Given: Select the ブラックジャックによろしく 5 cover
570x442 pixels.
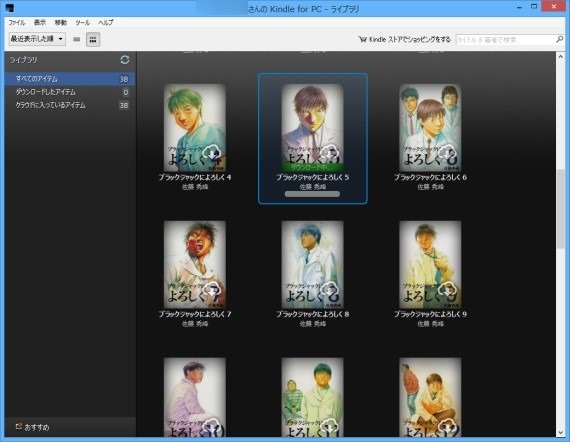Looking at the screenshot, I should click(x=312, y=128).
